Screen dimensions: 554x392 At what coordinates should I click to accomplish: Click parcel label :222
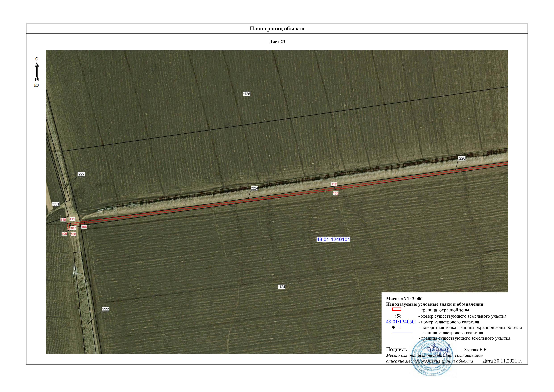(105, 309)
